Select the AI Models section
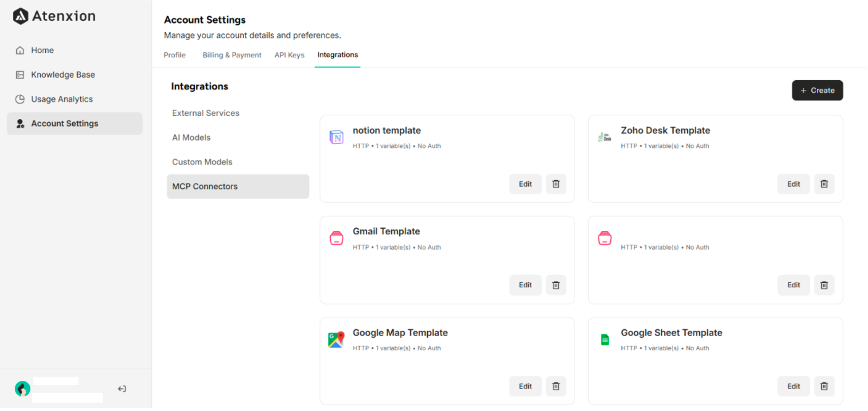This screenshot has width=868, height=411. (x=191, y=138)
